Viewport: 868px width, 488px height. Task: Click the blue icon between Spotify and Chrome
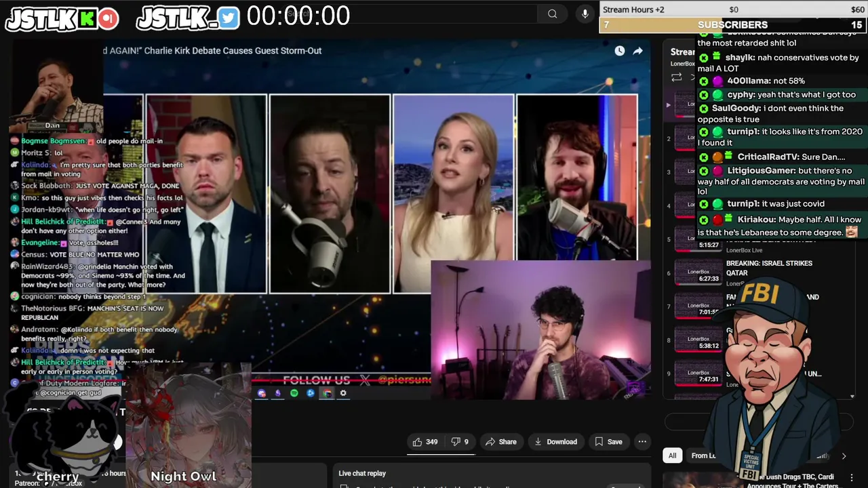pyautogui.click(x=311, y=393)
